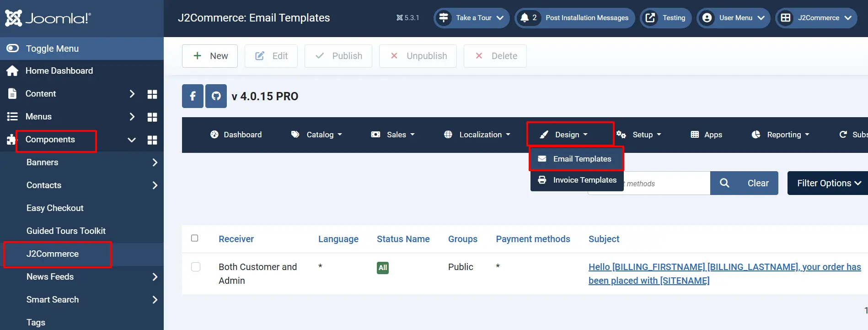Check the select-all checkbox in table header
868x330 pixels.
tap(195, 238)
